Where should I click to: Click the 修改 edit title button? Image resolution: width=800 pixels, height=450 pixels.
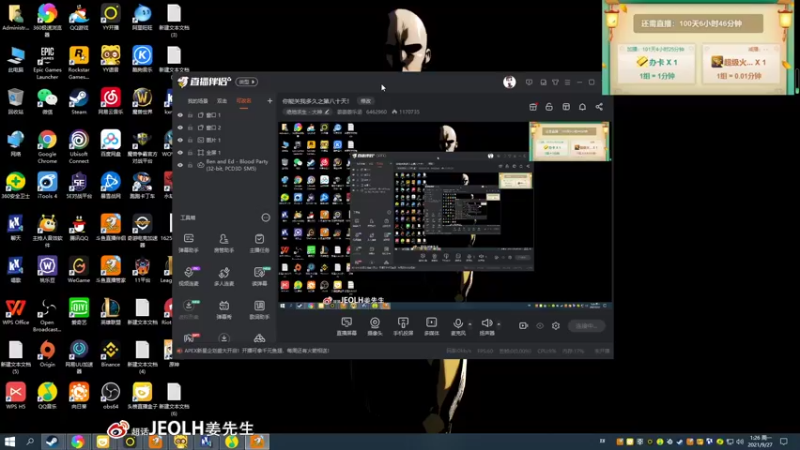click(x=365, y=101)
